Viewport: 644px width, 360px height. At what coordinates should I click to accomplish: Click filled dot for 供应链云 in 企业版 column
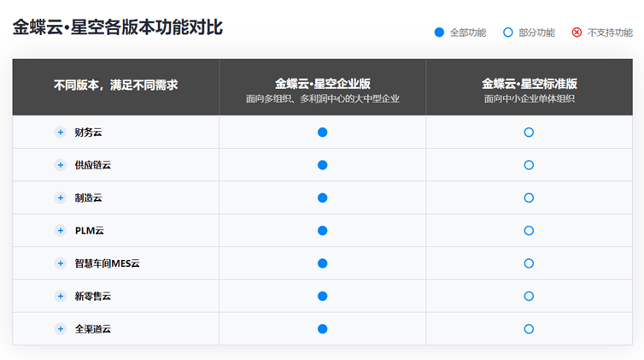[x=322, y=165]
